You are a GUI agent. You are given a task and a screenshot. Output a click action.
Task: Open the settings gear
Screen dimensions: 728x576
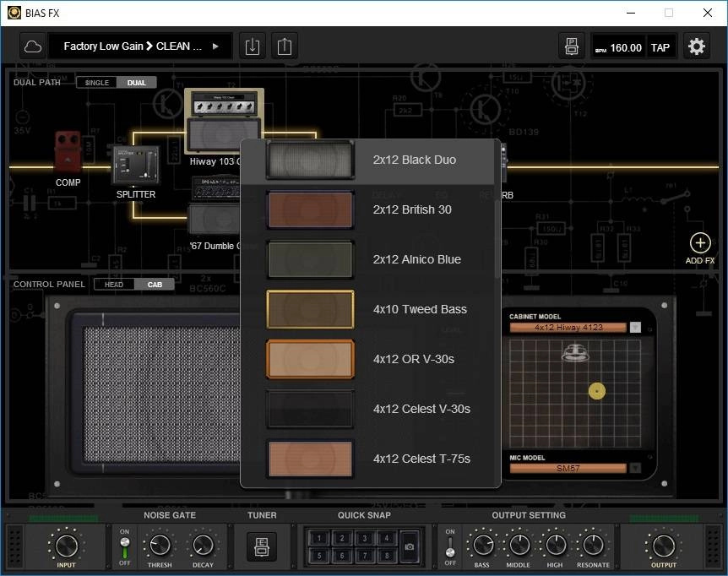pyautogui.click(x=697, y=46)
